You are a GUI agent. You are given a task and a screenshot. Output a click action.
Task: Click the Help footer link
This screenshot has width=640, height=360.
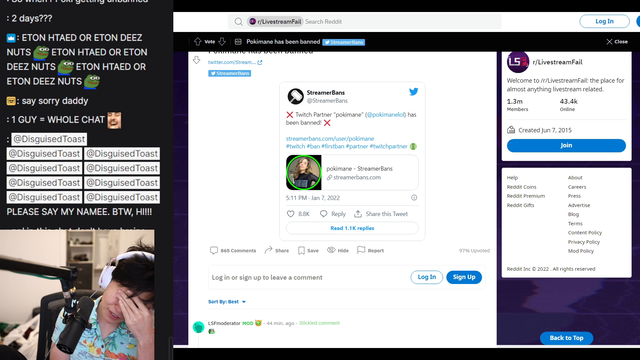pos(512,178)
